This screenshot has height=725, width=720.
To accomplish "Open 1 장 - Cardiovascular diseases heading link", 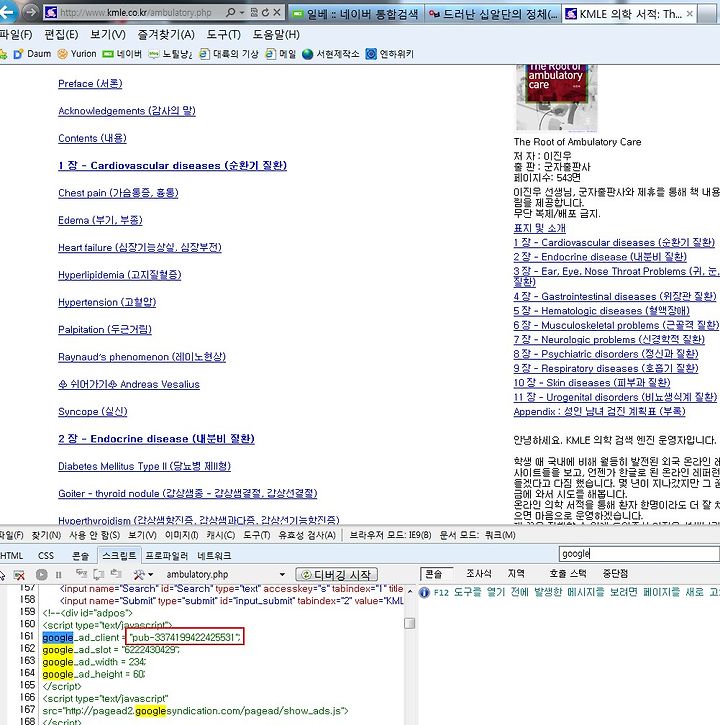I will [x=172, y=166].
